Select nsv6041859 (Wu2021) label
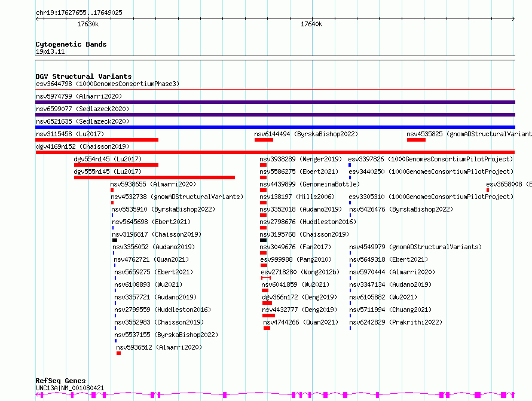The width and height of the screenshot is (532, 401). [x=295, y=284]
